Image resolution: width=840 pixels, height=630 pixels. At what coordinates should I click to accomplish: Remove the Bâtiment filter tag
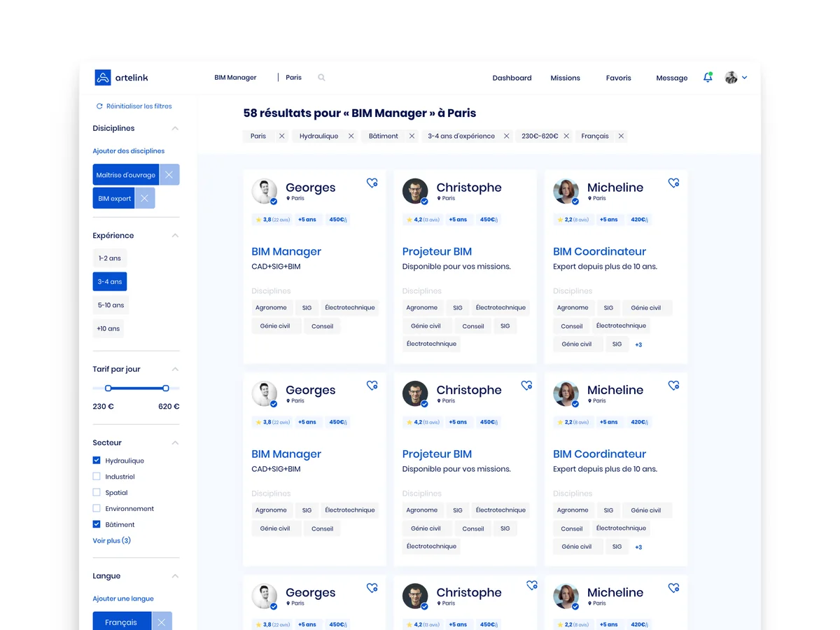pyautogui.click(x=412, y=136)
